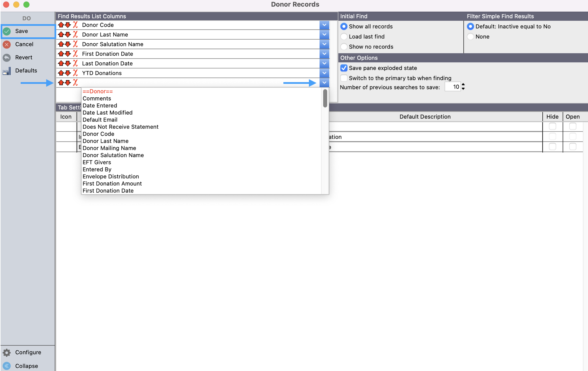The height and width of the screenshot is (371, 588).
Task: Increase number of previous searches stepper
Action: tap(463, 85)
